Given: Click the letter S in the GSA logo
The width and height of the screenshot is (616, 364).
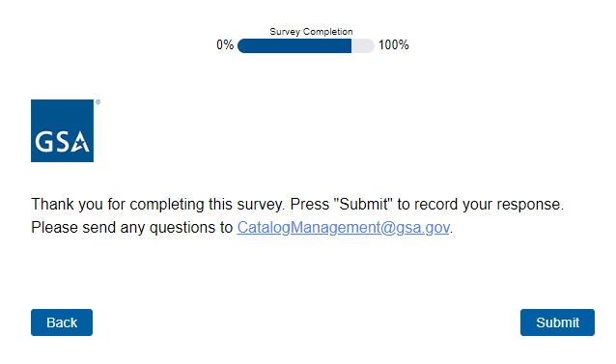Looking at the screenshot, I should [60, 142].
